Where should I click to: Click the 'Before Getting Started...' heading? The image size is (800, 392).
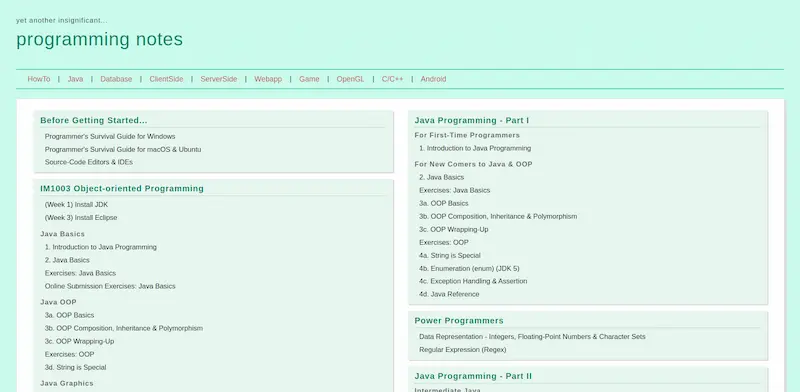pos(94,120)
